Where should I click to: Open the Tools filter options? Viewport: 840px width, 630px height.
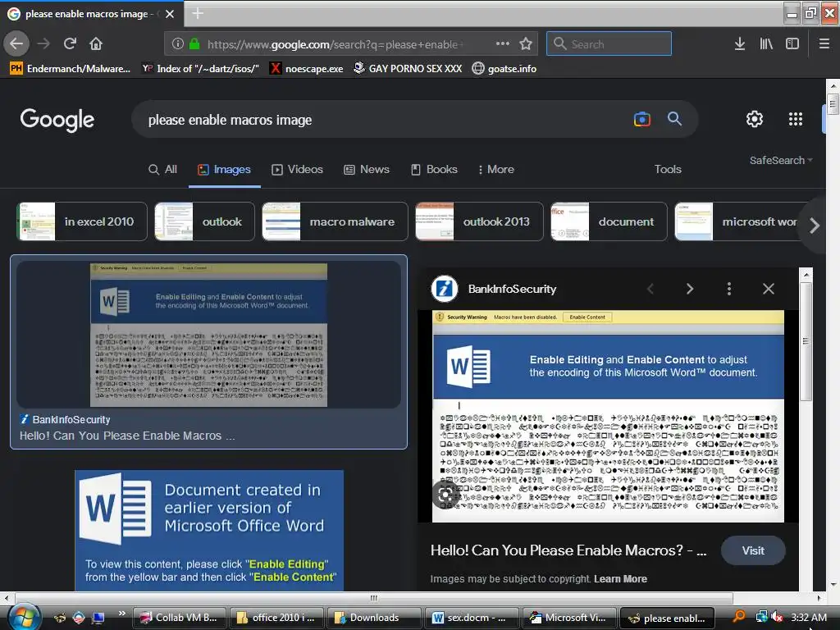coord(668,169)
